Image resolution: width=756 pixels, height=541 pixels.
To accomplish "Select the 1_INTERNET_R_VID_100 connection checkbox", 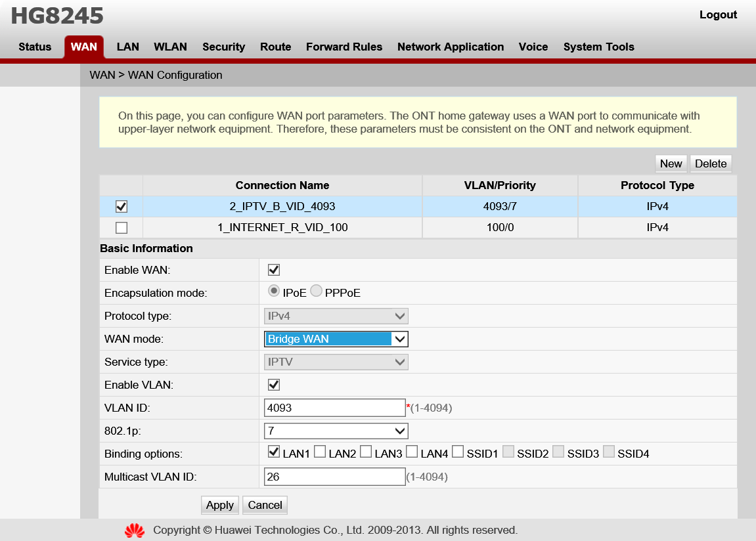I will click(x=122, y=228).
